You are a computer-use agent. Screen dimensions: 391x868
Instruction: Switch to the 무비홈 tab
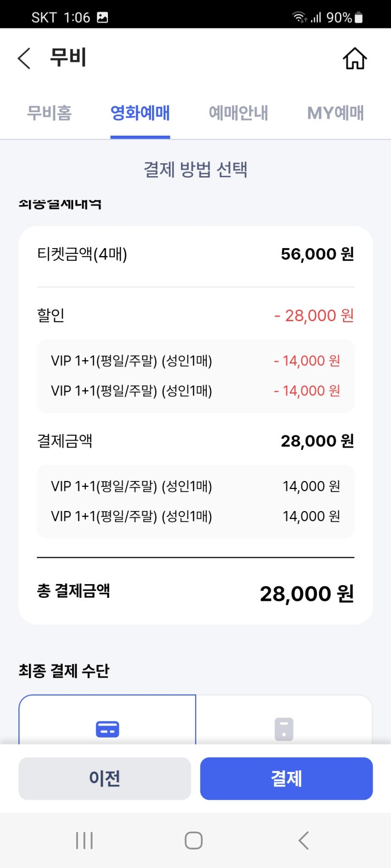point(49,113)
